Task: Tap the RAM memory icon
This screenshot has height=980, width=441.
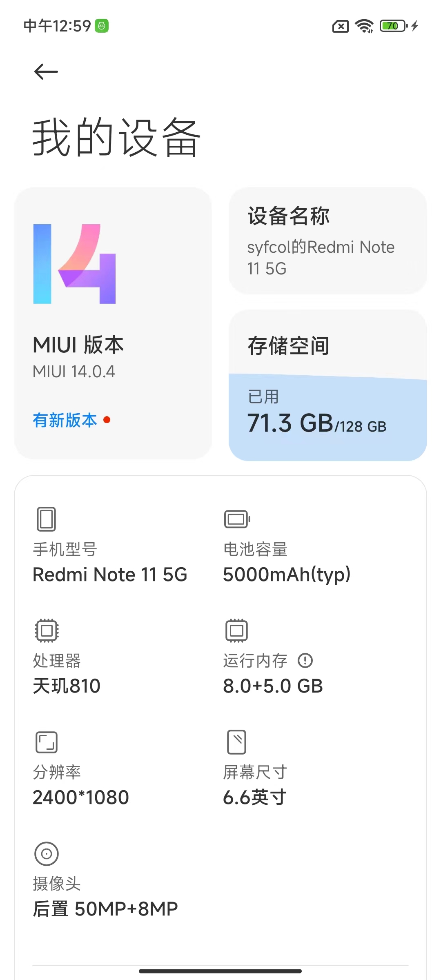Action: point(236,630)
